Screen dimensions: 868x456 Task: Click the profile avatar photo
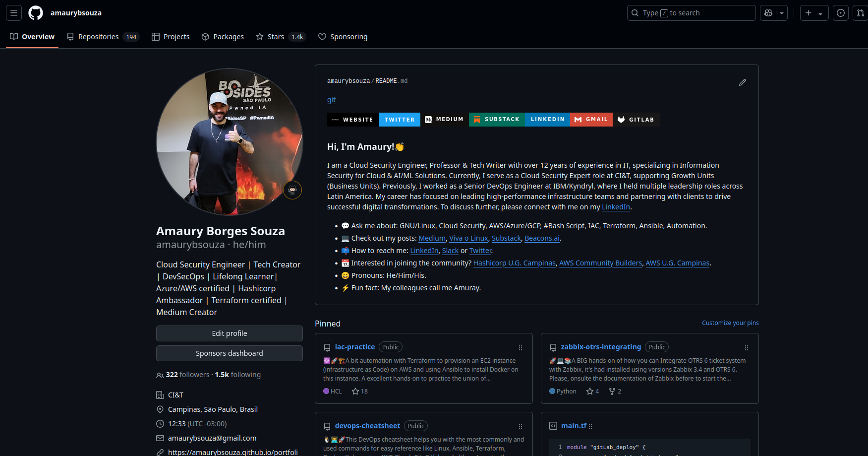(x=230, y=142)
